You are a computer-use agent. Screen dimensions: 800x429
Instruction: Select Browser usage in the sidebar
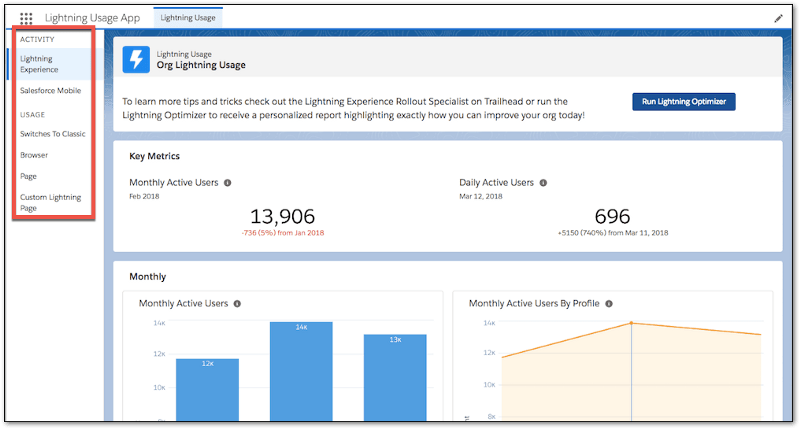[34, 155]
